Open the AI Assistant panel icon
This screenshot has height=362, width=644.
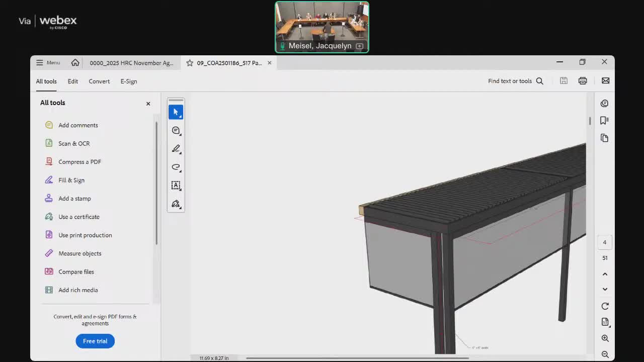[604, 103]
